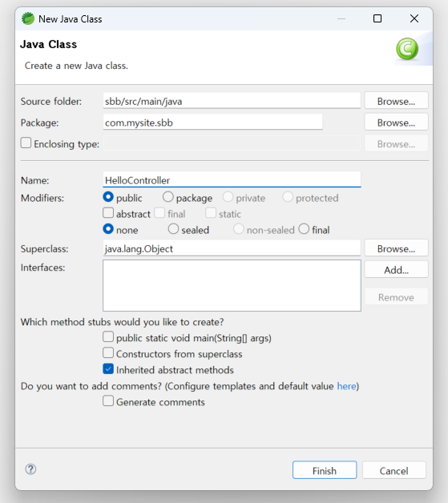Screen dimensions: 448x503
Task: Select the package modifier radio button
Action: [167, 197]
